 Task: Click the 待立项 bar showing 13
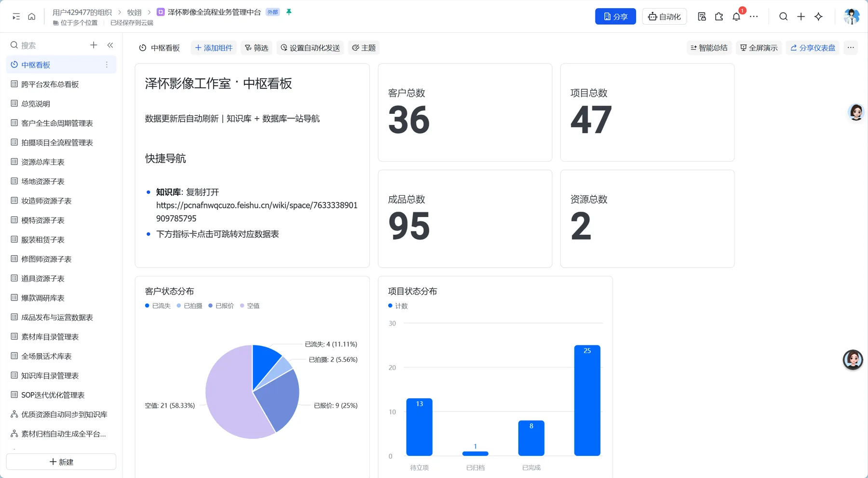coord(419,427)
